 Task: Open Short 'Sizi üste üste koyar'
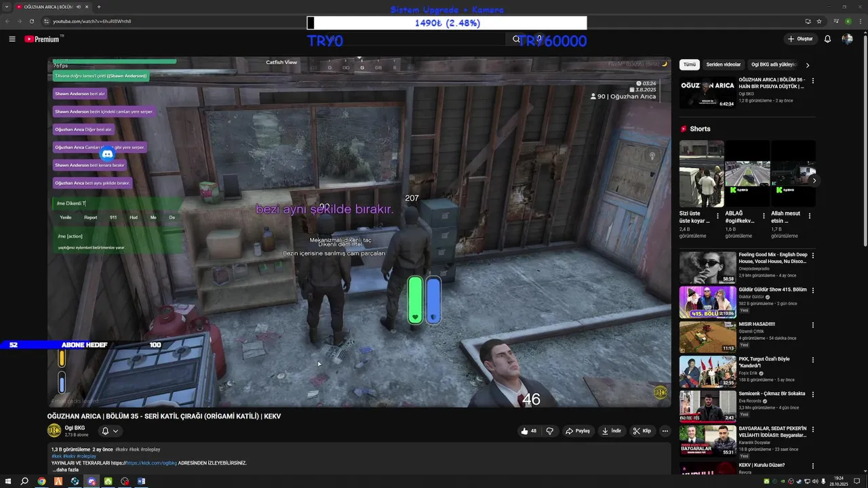pyautogui.click(x=701, y=174)
